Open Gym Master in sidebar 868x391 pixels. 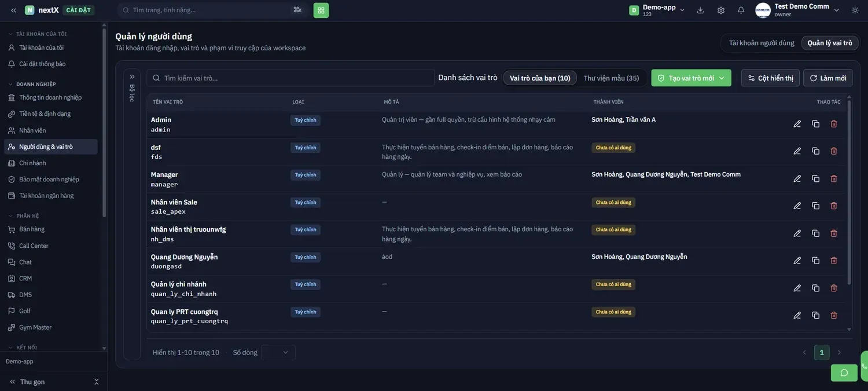pyautogui.click(x=51, y=327)
